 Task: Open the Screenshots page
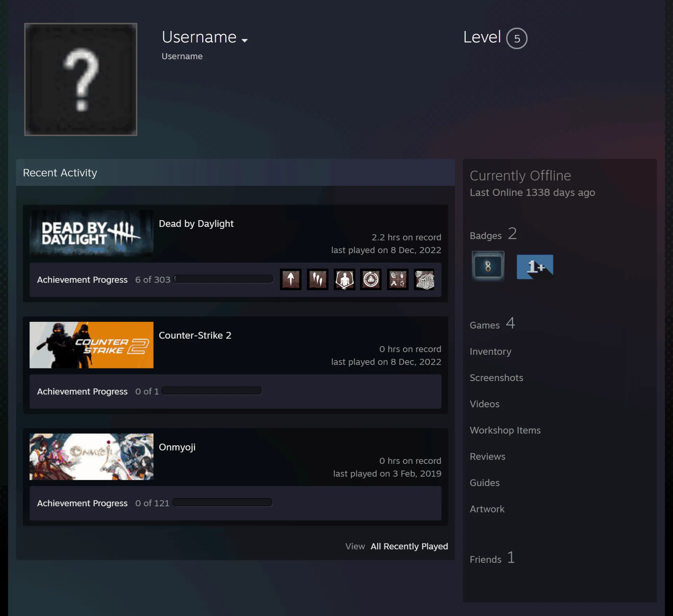coord(496,378)
